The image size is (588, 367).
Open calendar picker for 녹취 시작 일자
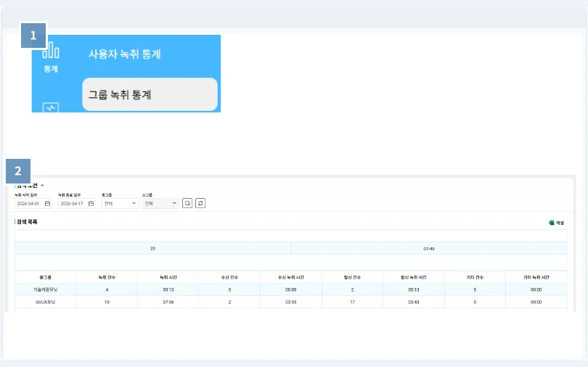[48, 203]
